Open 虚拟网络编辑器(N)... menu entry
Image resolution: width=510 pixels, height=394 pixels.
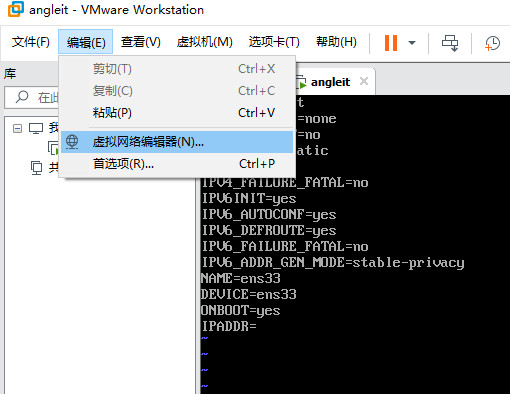pyautogui.click(x=177, y=142)
